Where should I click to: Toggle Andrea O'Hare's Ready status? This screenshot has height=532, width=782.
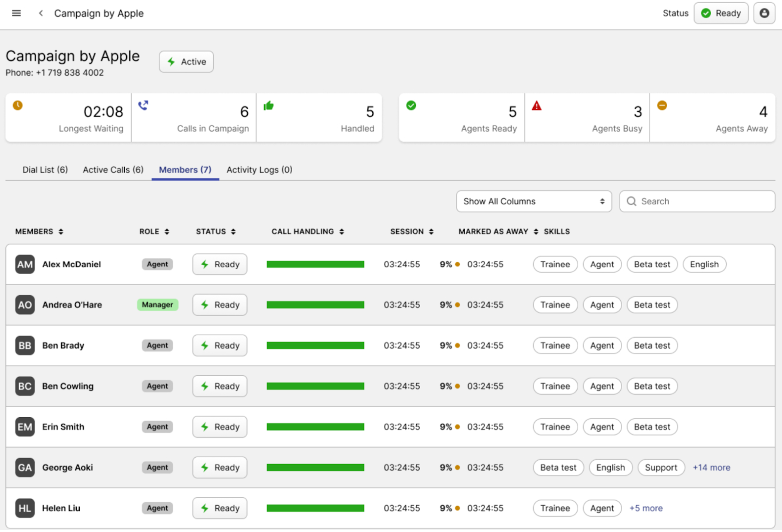pyautogui.click(x=220, y=305)
